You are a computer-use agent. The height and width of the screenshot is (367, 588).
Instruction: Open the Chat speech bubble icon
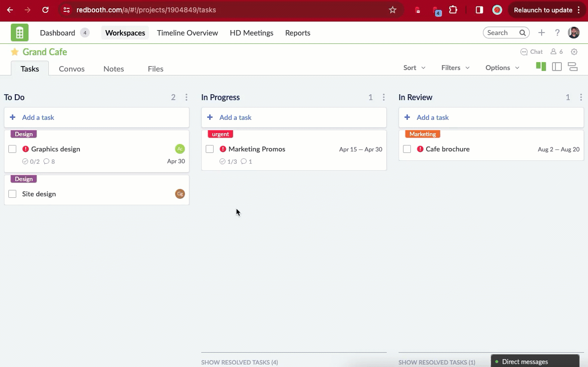click(524, 52)
